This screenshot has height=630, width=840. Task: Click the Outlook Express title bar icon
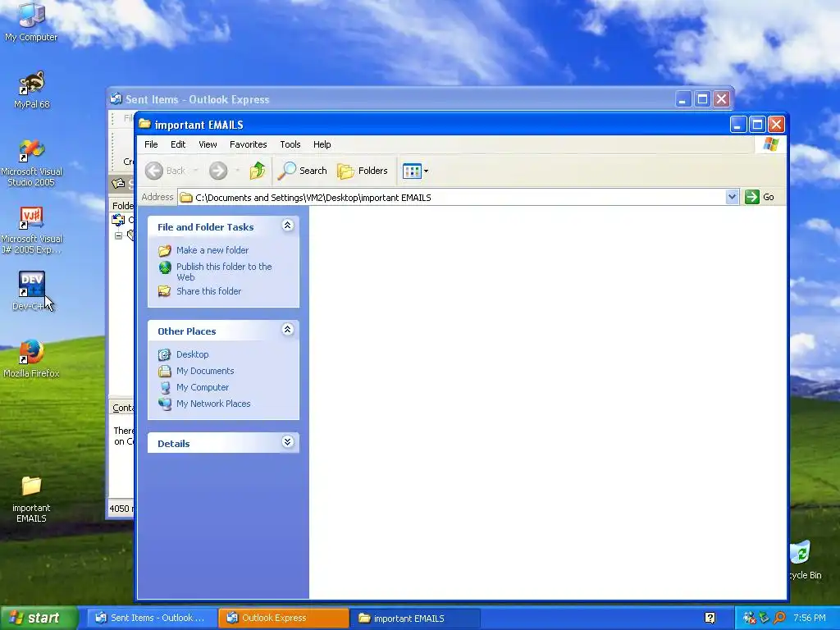[116, 98]
